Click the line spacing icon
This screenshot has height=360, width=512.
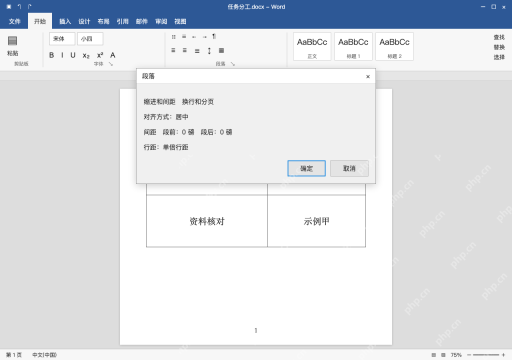click(x=209, y=51)
